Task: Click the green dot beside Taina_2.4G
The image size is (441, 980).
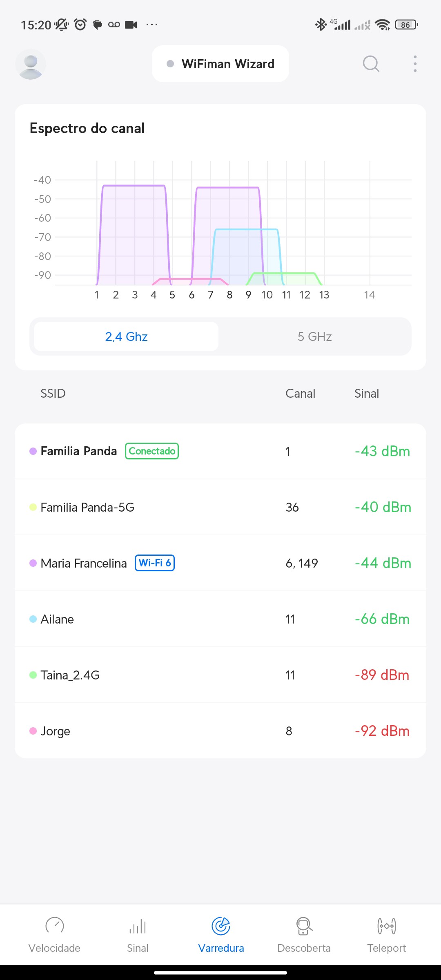Action: [x=33, y=675]
